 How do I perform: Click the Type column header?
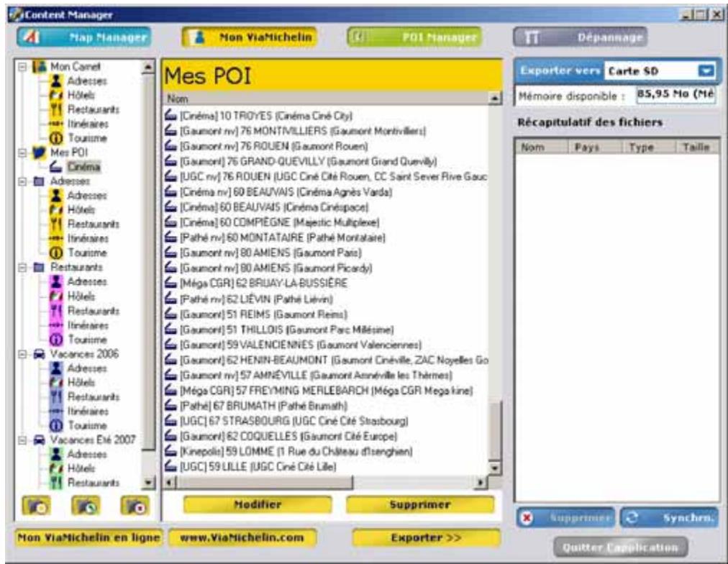[x=648, y=147]
